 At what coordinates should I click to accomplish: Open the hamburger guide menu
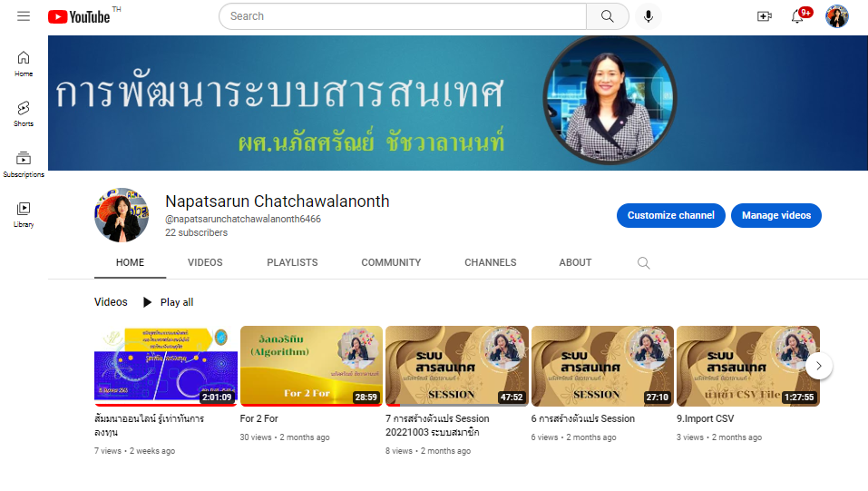coord(24,16)
